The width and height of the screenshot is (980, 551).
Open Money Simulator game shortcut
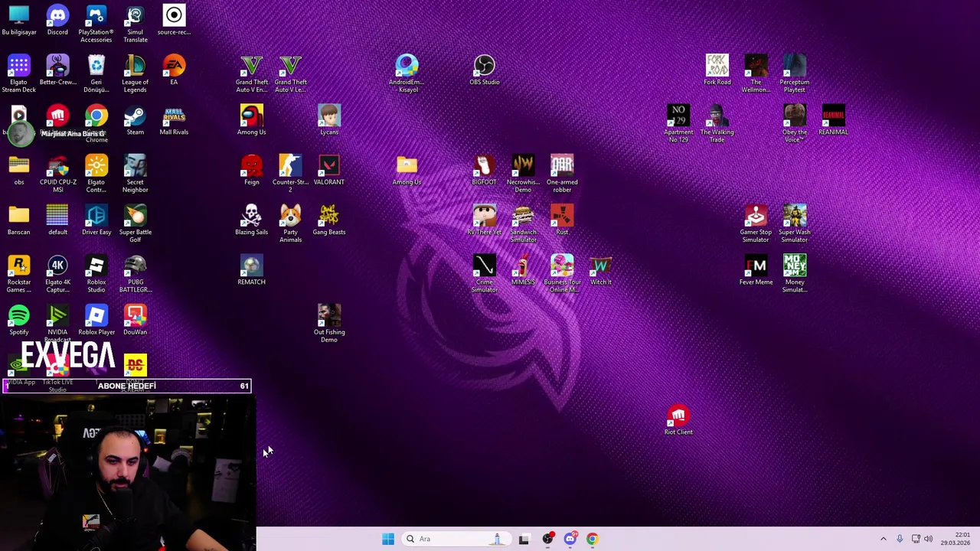coord(795,274)
